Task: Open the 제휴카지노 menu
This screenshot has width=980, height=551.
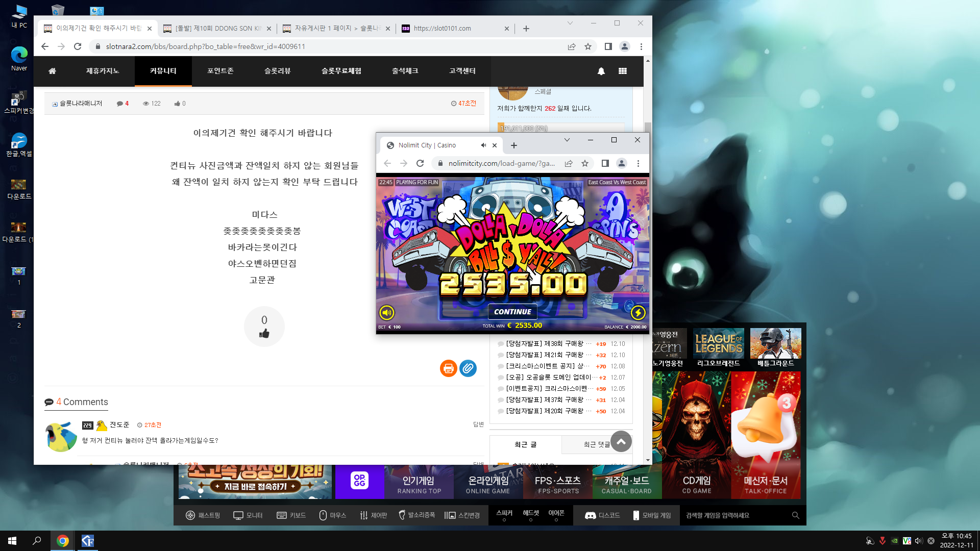Action: [x=103, y=71]
